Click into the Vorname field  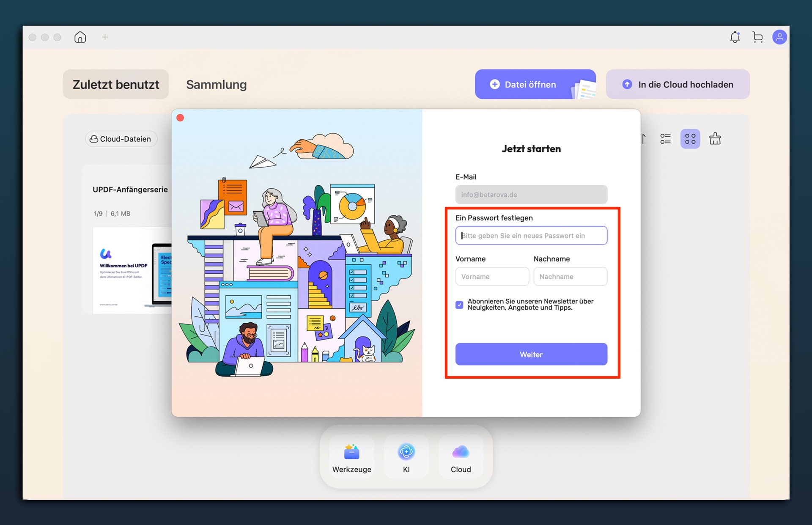pyautogui.click(x=492, y=276)
